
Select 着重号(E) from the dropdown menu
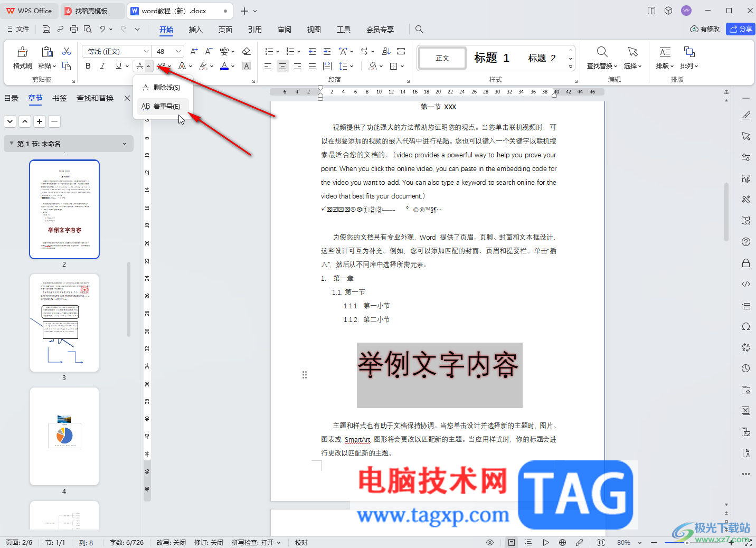point(163,106)
